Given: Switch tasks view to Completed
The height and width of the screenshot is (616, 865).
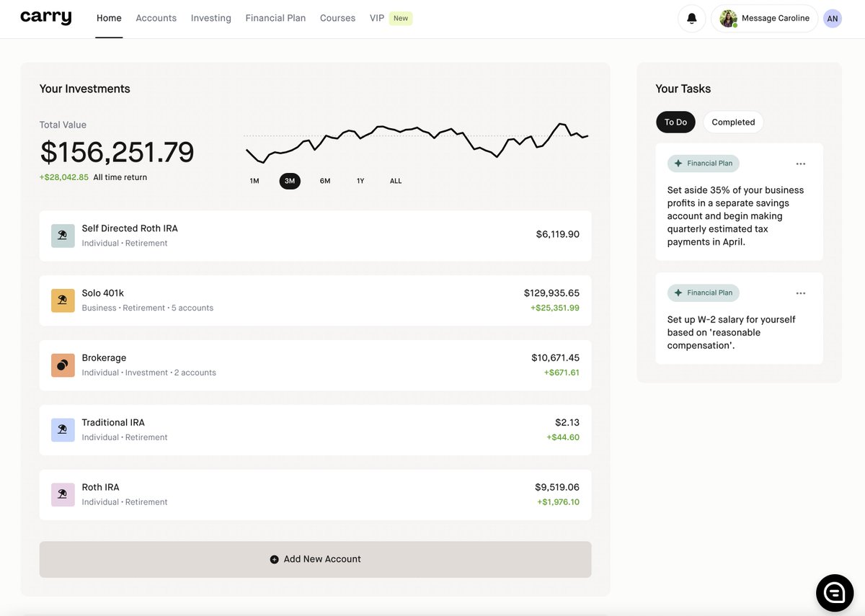Looking at the screenshot, I should (732, 122).
